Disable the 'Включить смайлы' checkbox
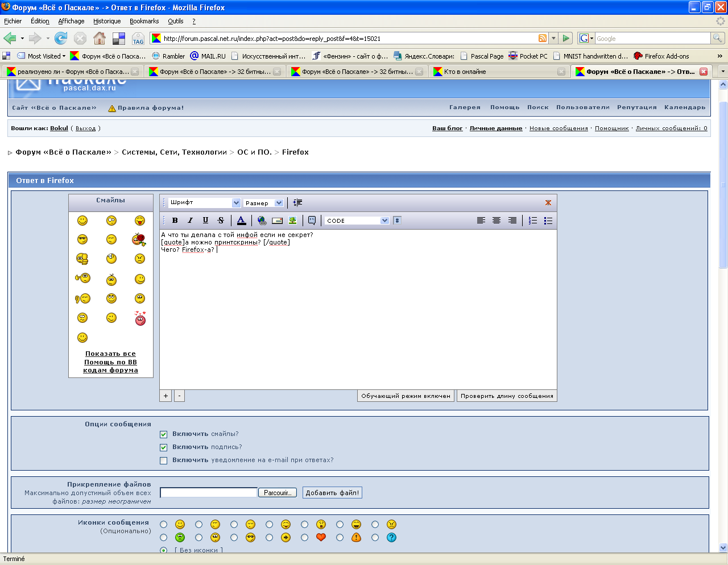728x565 pixels. pos(164,434)
